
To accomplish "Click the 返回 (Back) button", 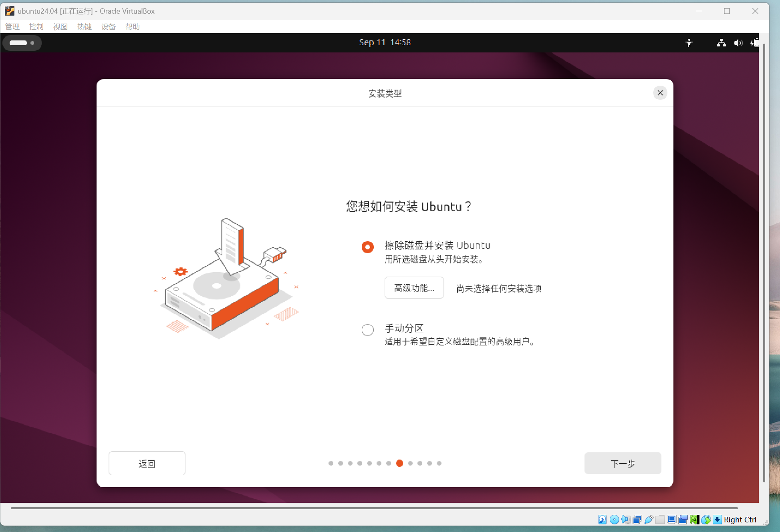I will [x=147, y=464].
